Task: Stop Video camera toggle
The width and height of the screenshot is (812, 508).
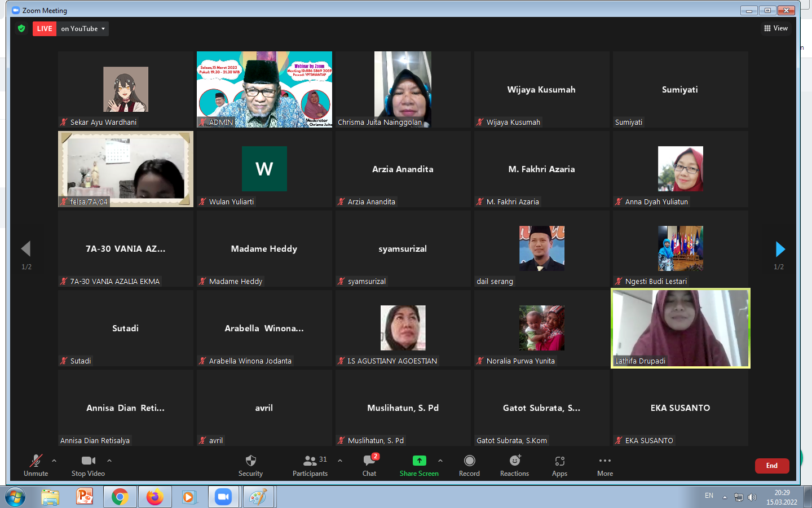Action: coord(88,466)
